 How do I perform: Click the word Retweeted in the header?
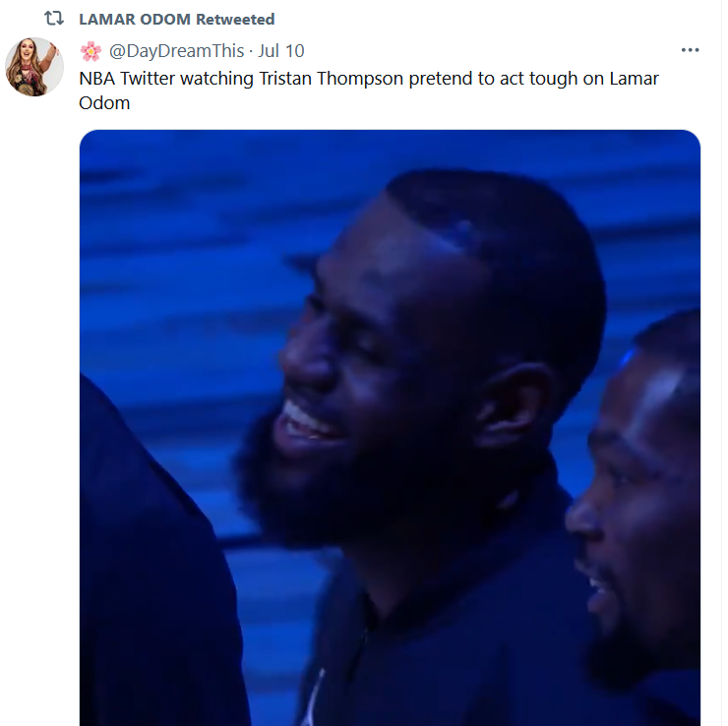point(235,19)
